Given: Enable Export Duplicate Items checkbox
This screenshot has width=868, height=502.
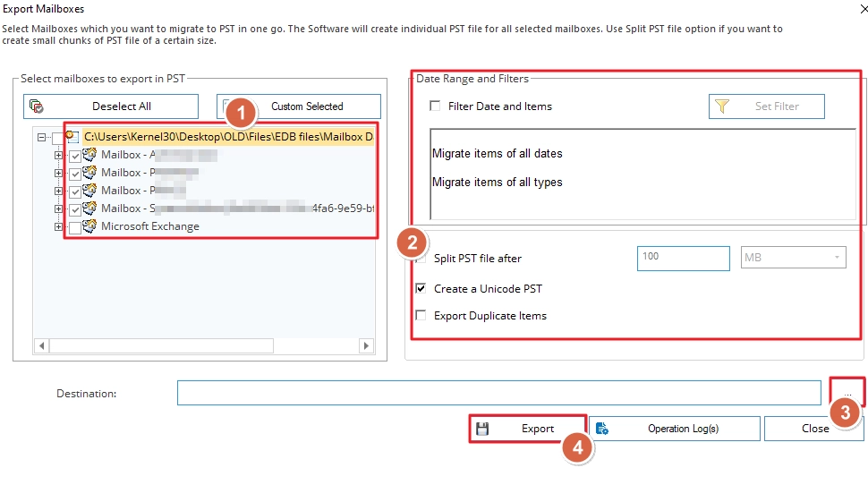Looking at the screenshot, I should pos(421,316).
